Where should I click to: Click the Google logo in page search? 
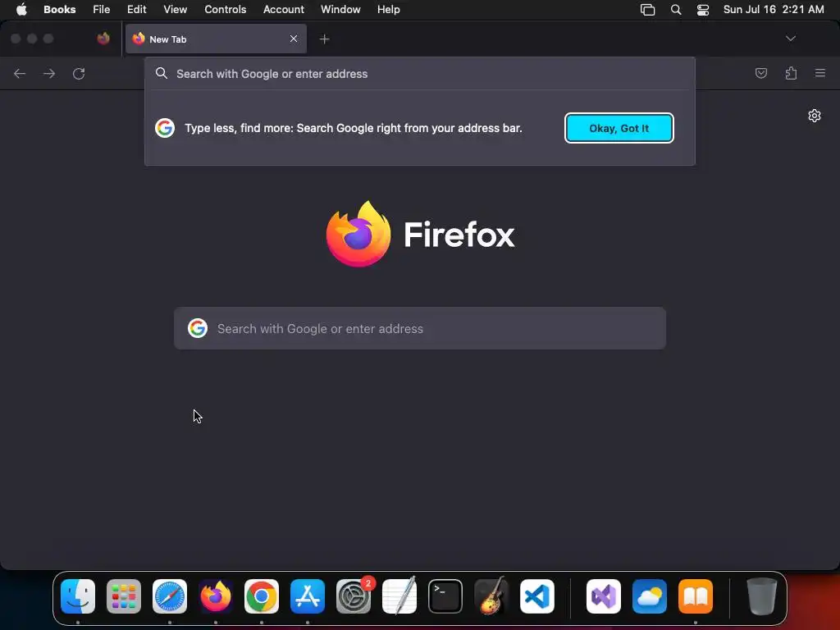coord(198,328)
